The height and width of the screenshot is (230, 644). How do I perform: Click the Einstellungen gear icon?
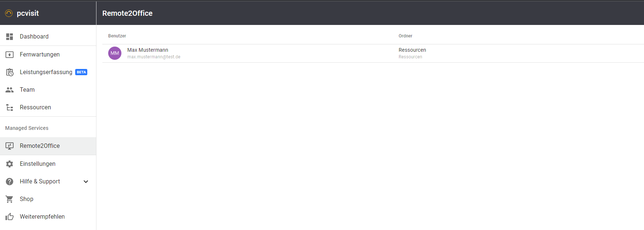[10, 164]
